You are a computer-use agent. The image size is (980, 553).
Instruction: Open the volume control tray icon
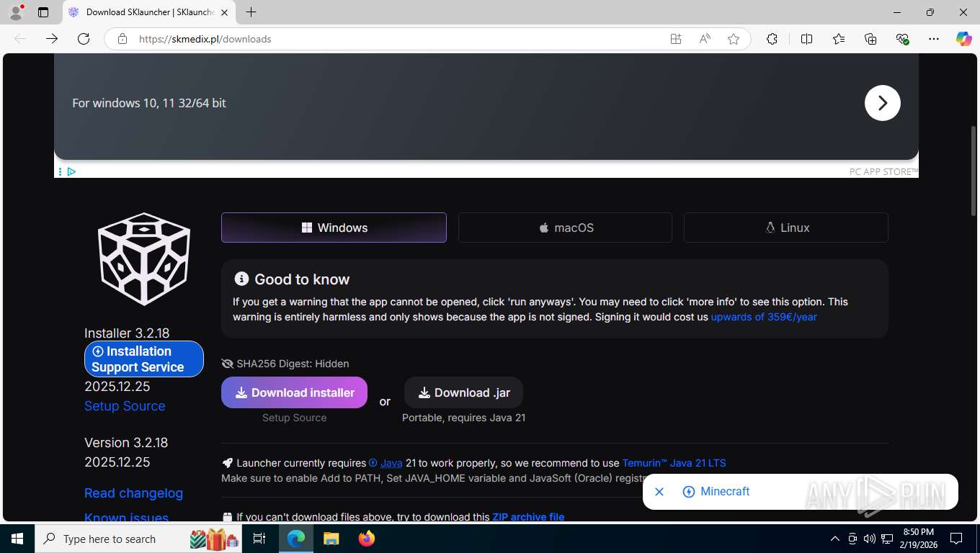(869, 539)
